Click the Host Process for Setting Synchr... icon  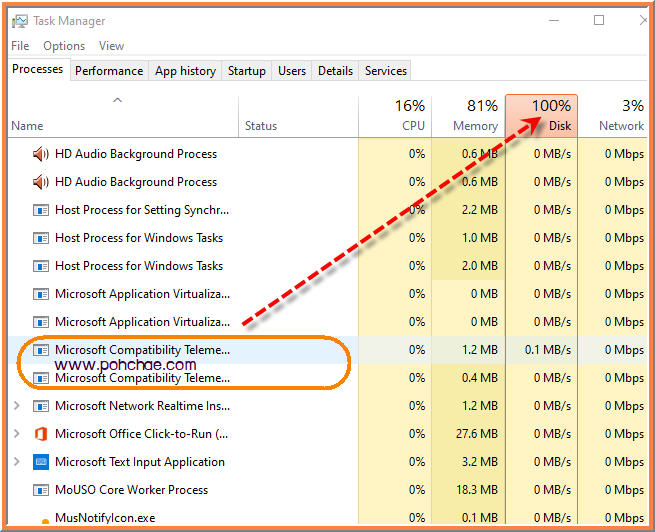click(41, 210)
